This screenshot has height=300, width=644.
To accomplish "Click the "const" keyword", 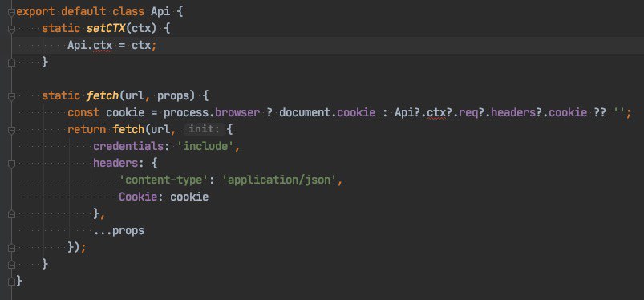I will coord(83,113).
